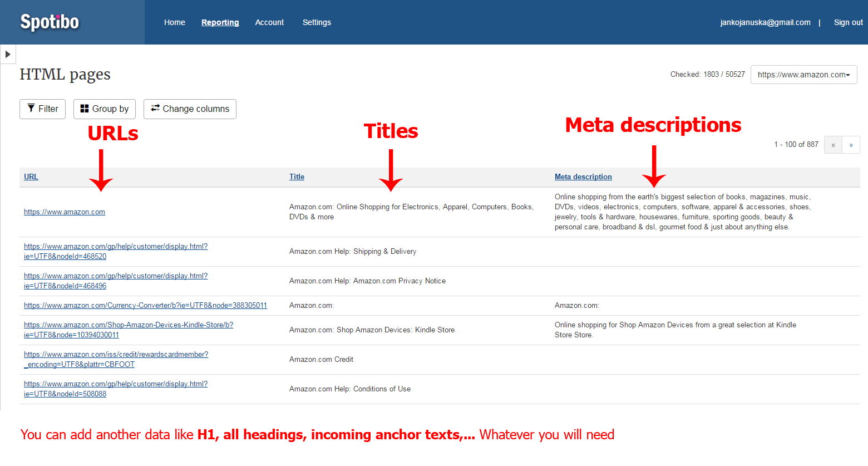
Task: Go to the next results page
Action: tap(851, 145)
